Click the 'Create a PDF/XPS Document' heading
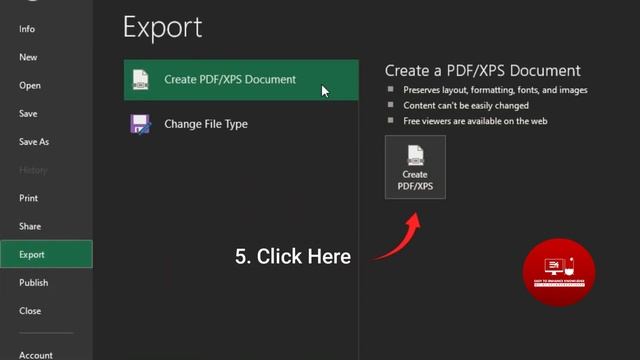 coord(482,71)
